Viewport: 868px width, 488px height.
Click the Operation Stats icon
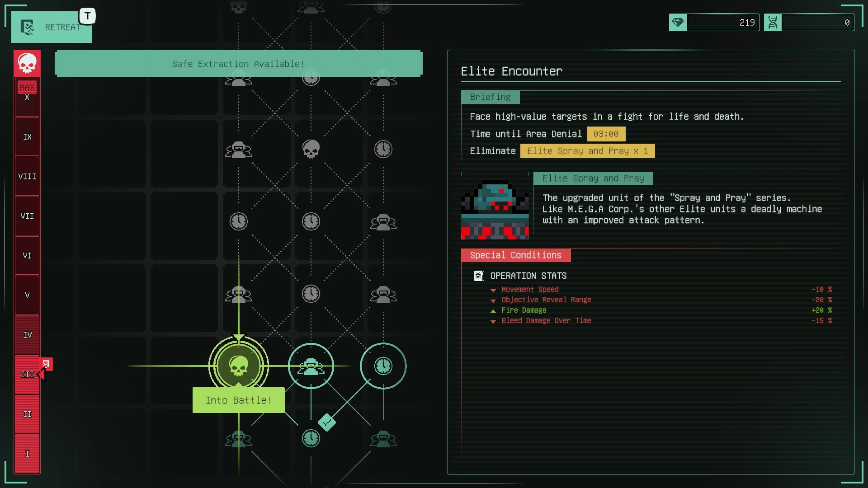479,276
